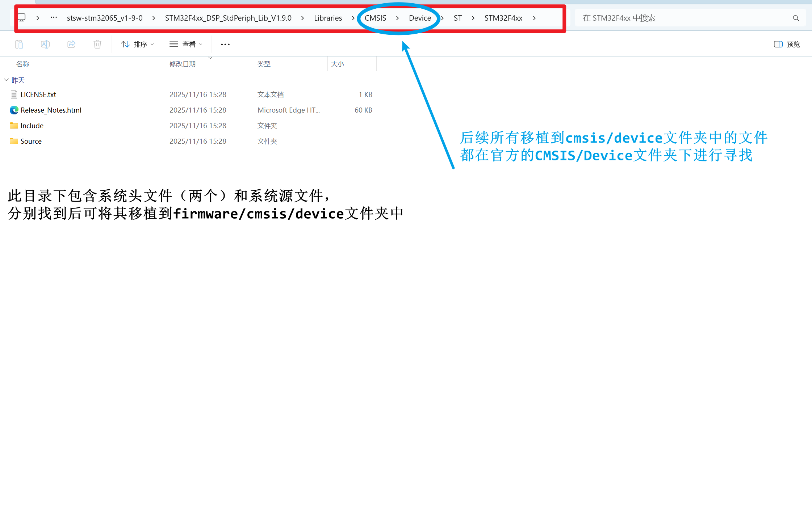The width and height of the screenshot is (812, 518).
Task: Expand the chevron after STM32F4xx breadcrumb
Action: [x=534, y=18]
